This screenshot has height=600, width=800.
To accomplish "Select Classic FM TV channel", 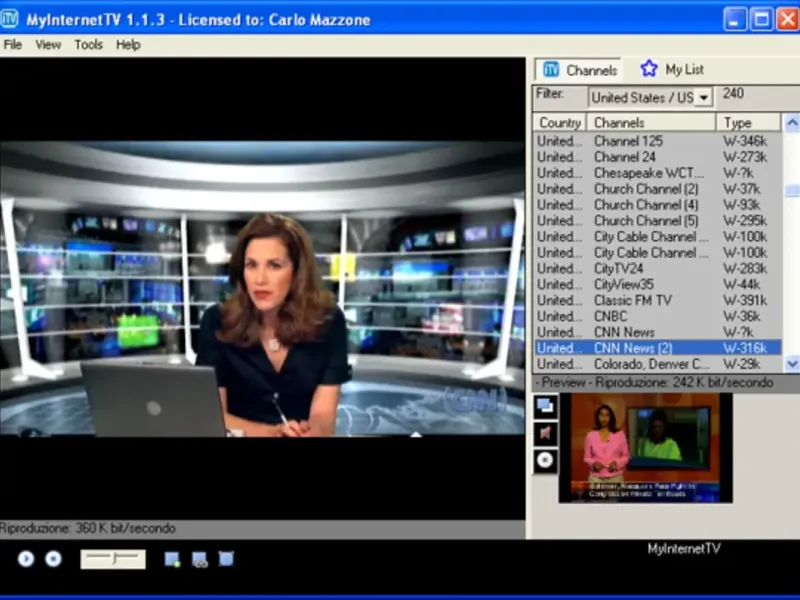I will (x=658, y=301).
